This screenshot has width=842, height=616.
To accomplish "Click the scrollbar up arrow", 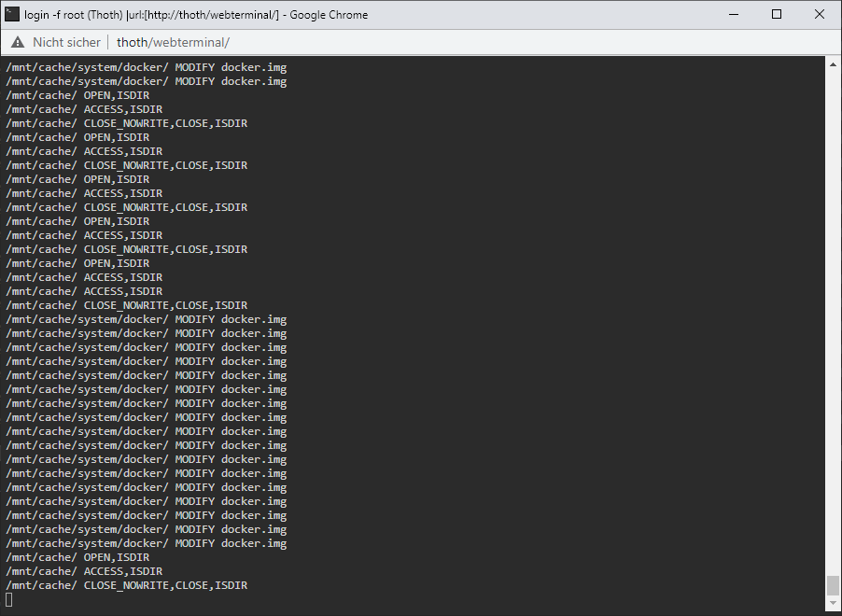I will click(x=833, y=64).
